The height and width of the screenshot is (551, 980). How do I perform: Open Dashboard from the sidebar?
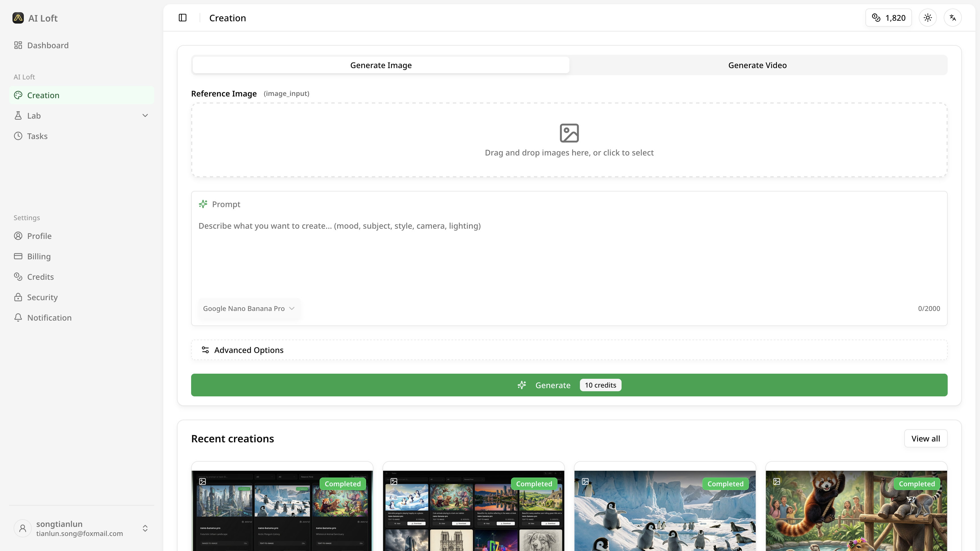(x=48, y=45)
